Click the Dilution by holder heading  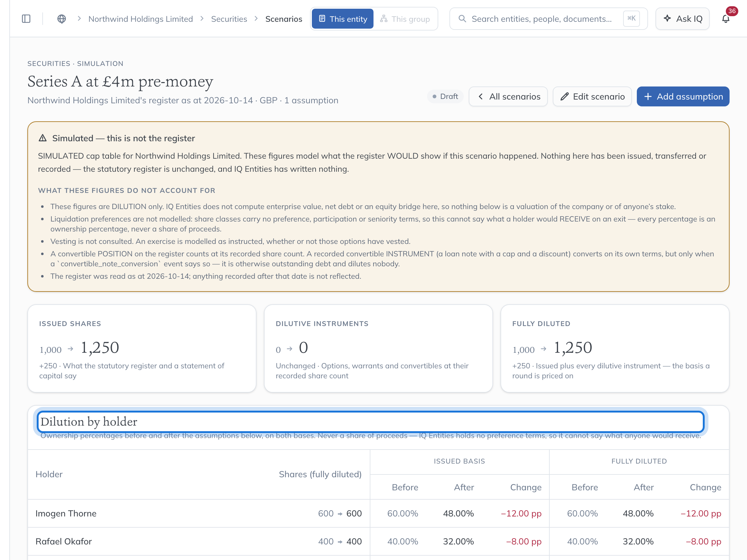(x=89, y=422)
